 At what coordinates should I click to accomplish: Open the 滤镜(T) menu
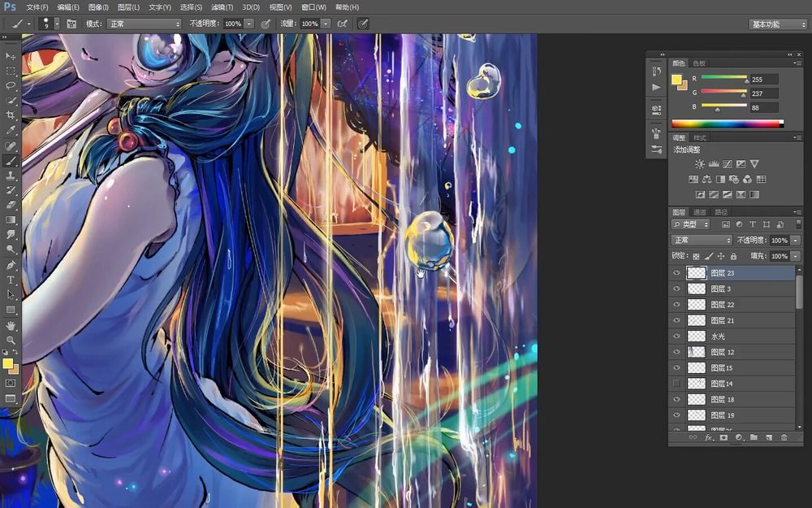coord(222,7)
